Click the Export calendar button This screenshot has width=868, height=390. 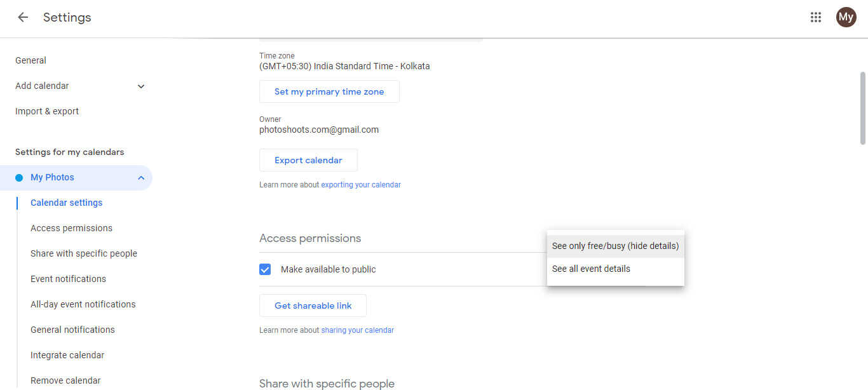[308, 160]
